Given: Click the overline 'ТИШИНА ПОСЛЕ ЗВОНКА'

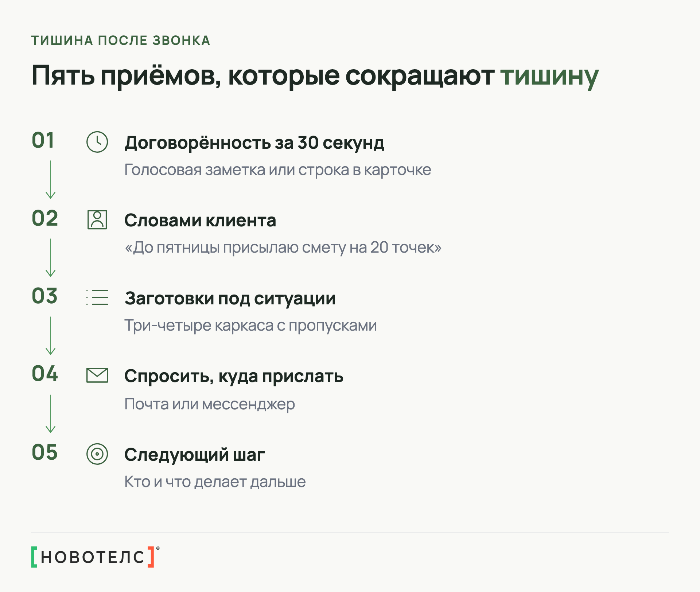Looking at the screenshot, I should 121,40.
